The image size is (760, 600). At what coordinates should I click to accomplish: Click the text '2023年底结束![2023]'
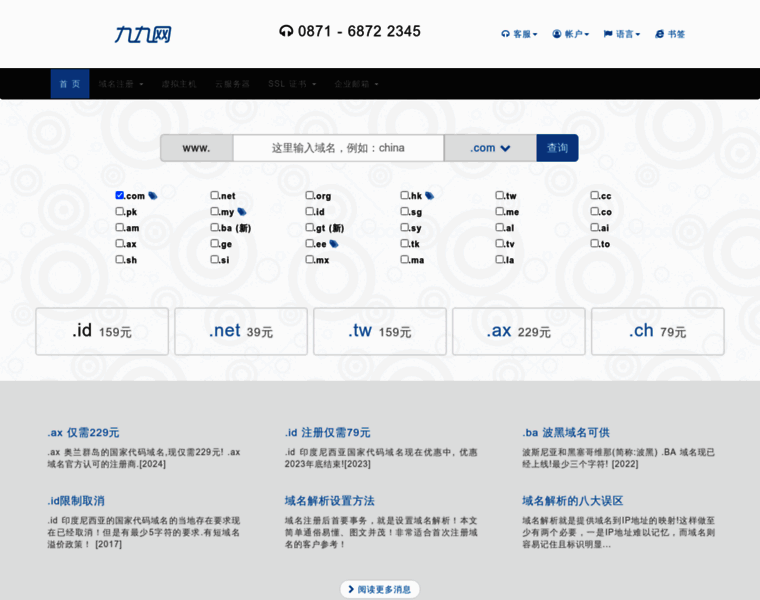point(328,464)
